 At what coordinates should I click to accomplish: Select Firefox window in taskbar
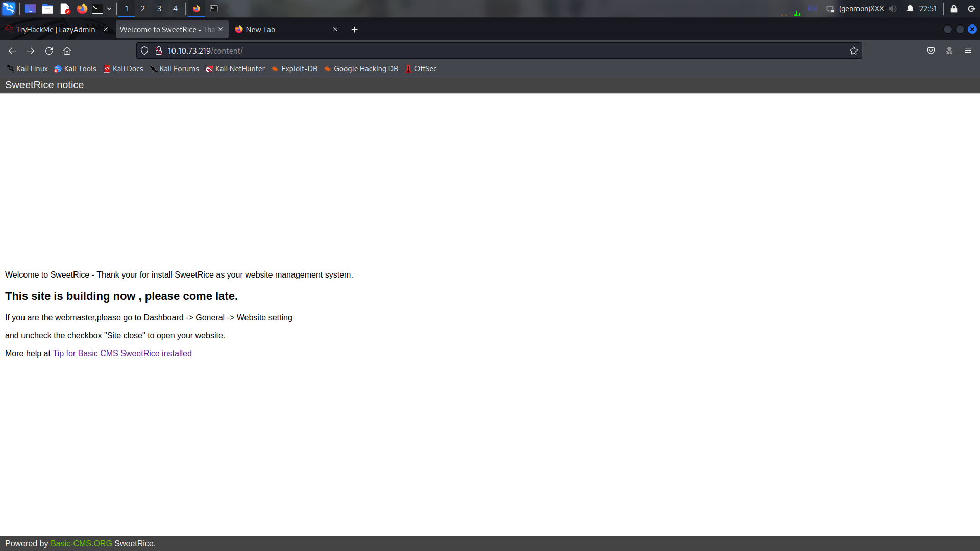(x=197, y=9)
